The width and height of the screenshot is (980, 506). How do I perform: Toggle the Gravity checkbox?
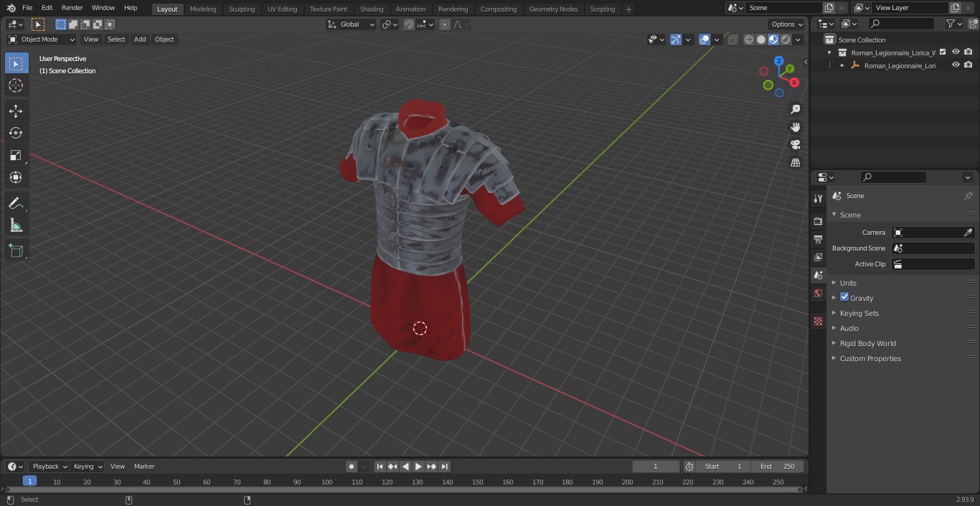pos(844,297)
